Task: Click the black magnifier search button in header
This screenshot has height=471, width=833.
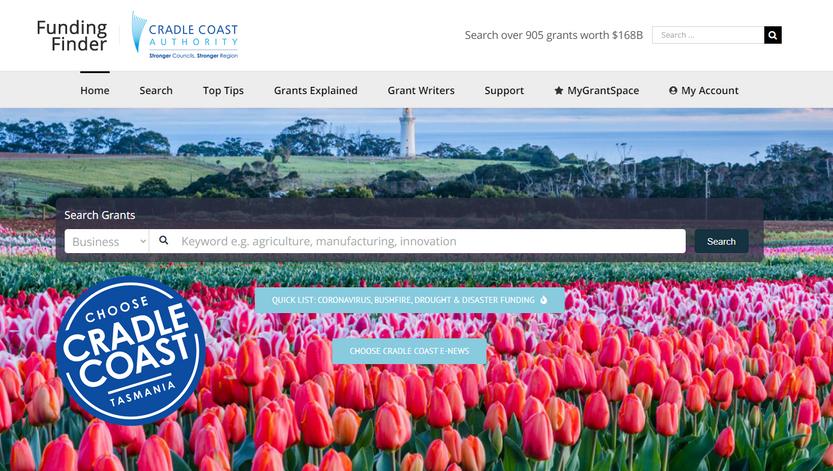Action: [772, 35]
